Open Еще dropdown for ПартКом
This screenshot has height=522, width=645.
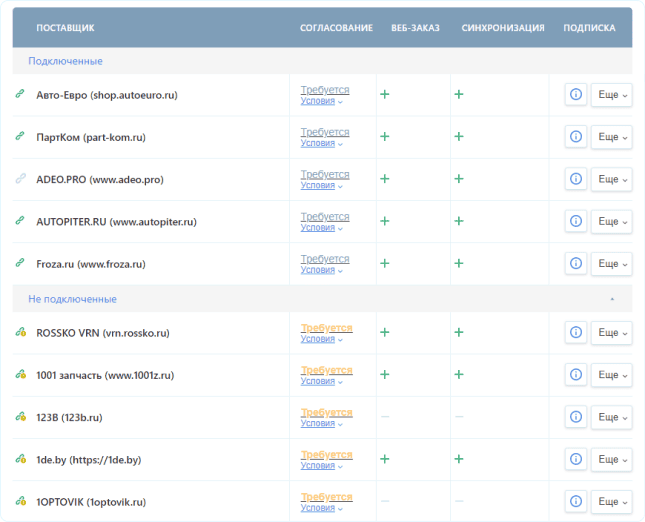point(611,137)
